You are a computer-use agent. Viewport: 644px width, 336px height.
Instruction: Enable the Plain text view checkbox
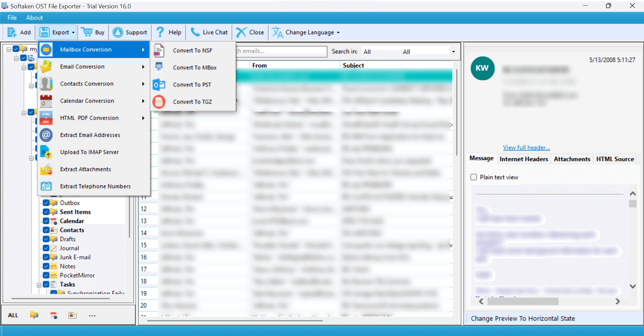[x=474, y=177]
